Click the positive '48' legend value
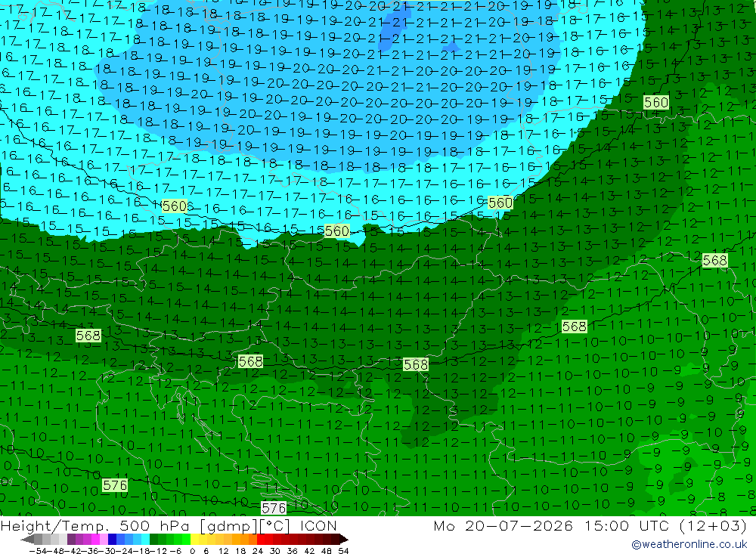 327,551
